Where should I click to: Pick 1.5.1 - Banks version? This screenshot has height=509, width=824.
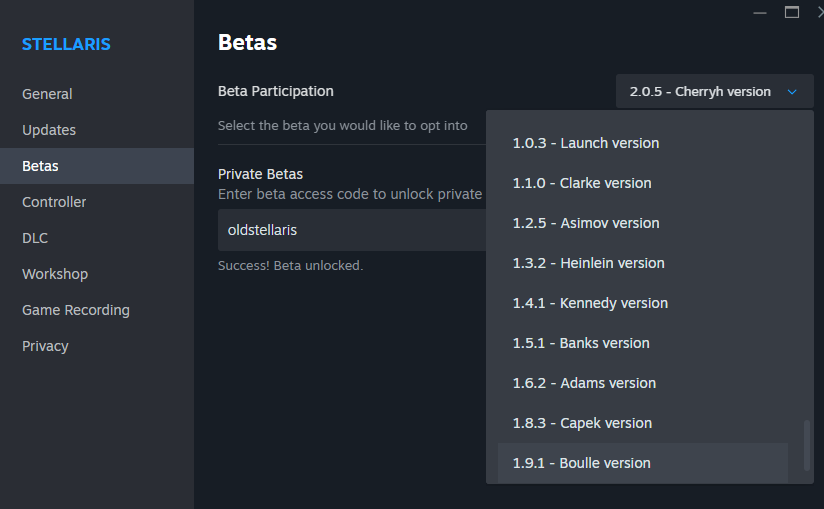pyautogui.click(x=643, y=343)
